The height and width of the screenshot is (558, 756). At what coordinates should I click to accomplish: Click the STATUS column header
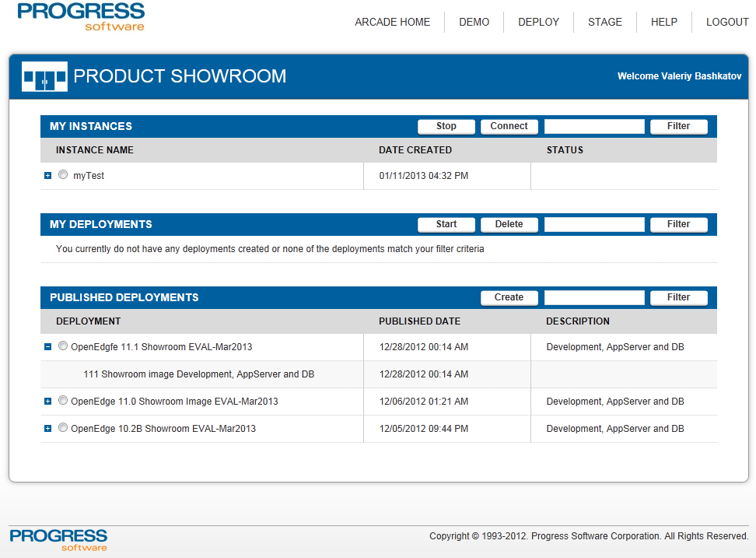[565, 150]
